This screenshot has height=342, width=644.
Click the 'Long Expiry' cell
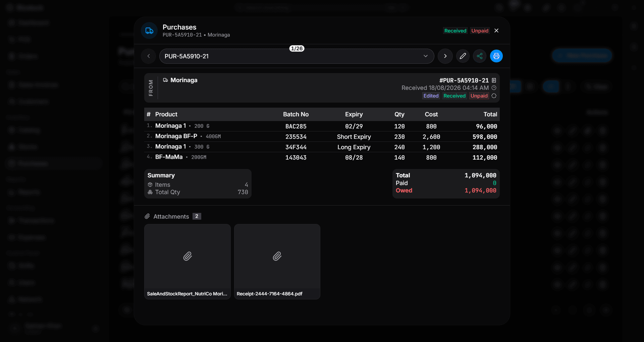point(354,147)
